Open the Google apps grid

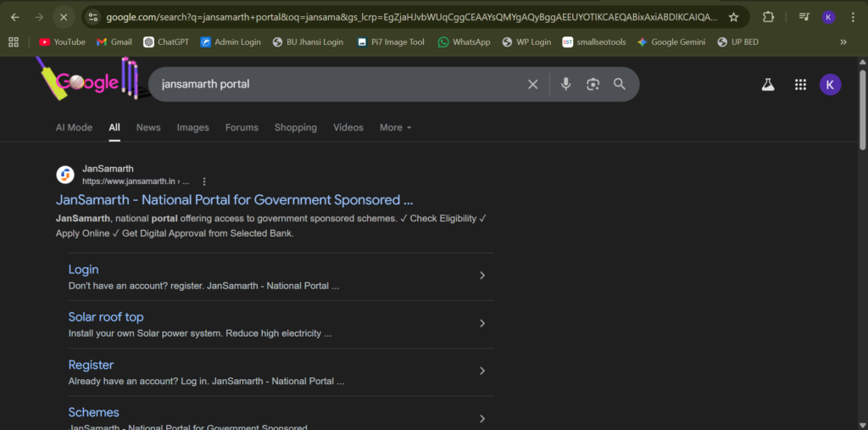pos(800,84)
